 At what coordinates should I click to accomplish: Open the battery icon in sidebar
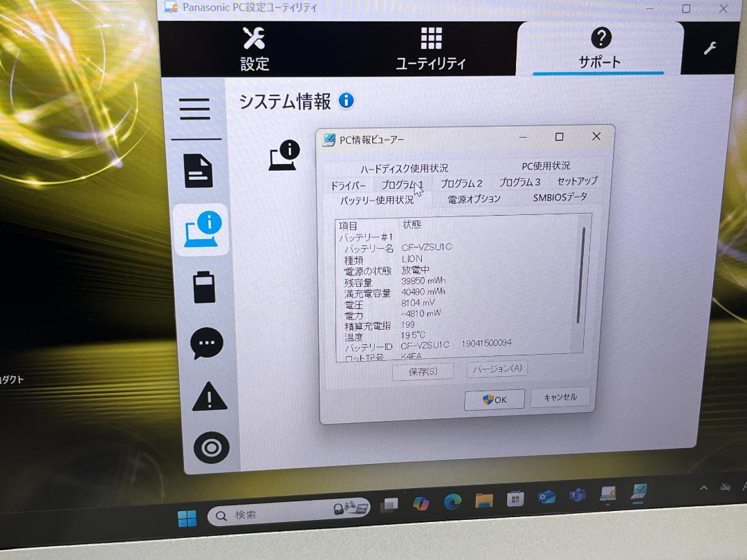[x=204, y=288]
